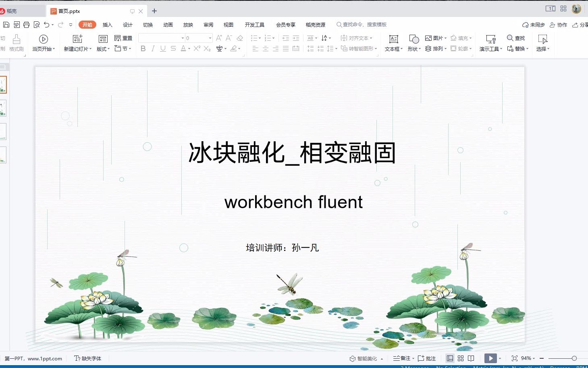This screenshot has width=588, height=368.
Task: Switch to slide sorter view icon
Action: (x=461, y=358)
